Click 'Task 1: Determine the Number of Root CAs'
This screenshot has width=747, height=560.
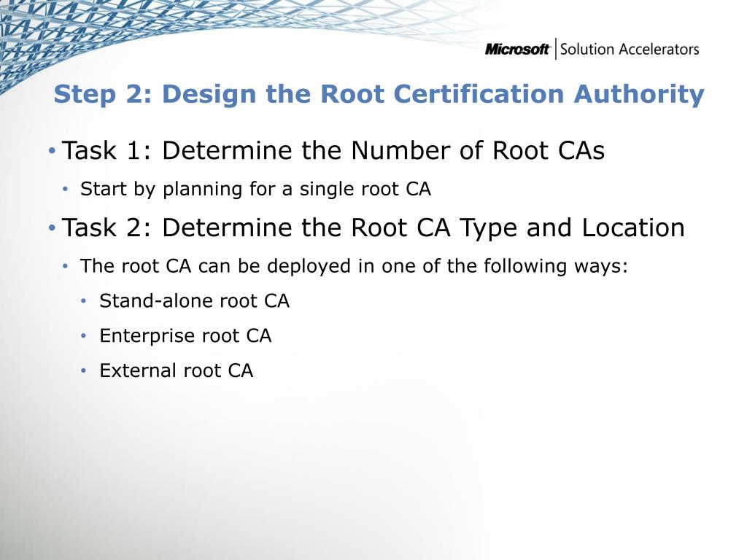click(x=333, y=150)
